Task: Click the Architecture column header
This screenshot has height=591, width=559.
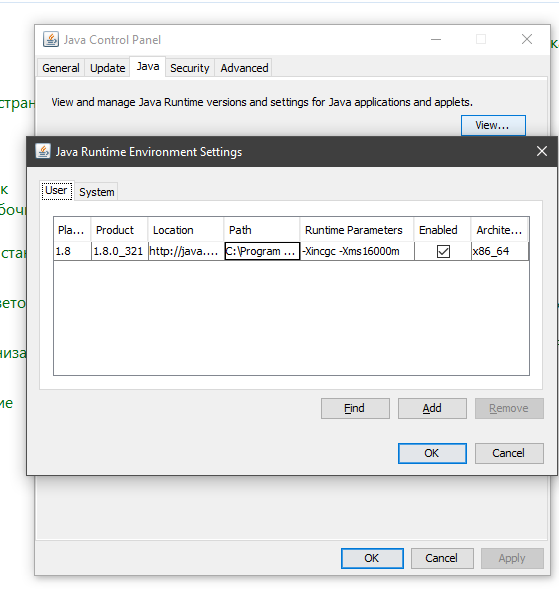Action: [499, 230]
